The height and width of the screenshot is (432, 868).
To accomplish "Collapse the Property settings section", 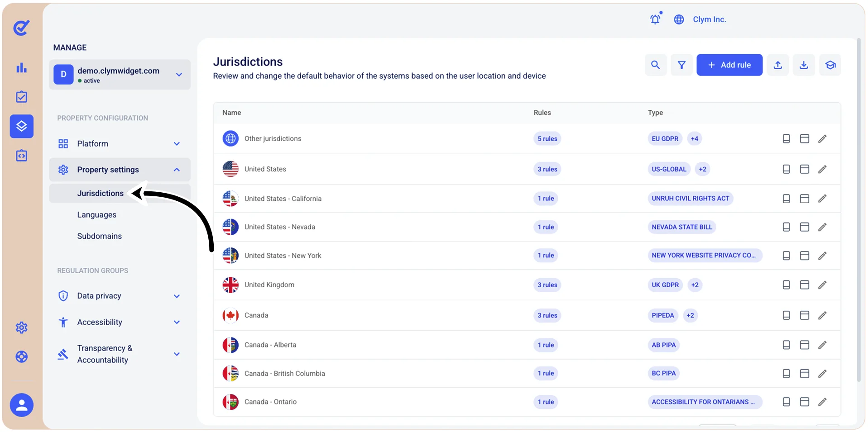I will tap(120, 170).
